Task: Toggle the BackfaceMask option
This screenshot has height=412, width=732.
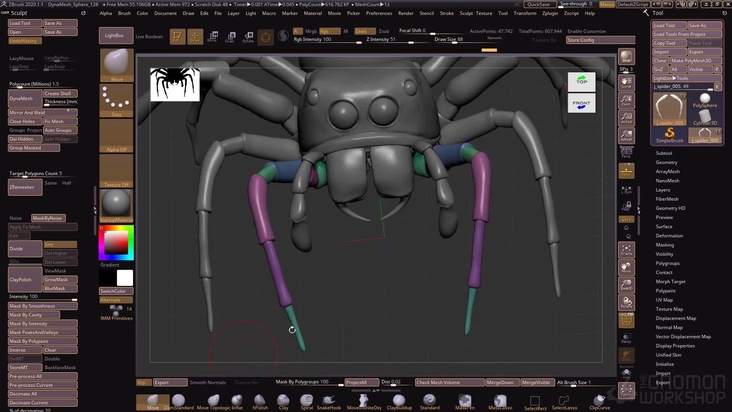Action: 60,368
